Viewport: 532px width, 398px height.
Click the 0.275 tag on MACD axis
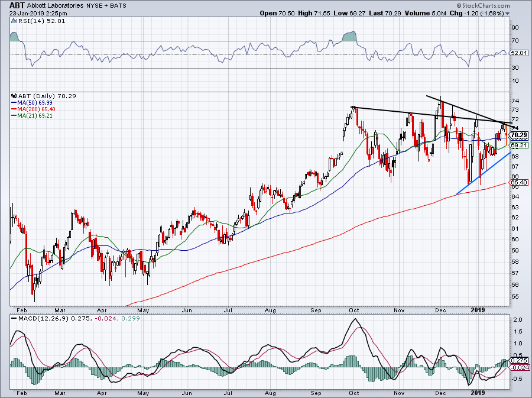click(519, 361)
